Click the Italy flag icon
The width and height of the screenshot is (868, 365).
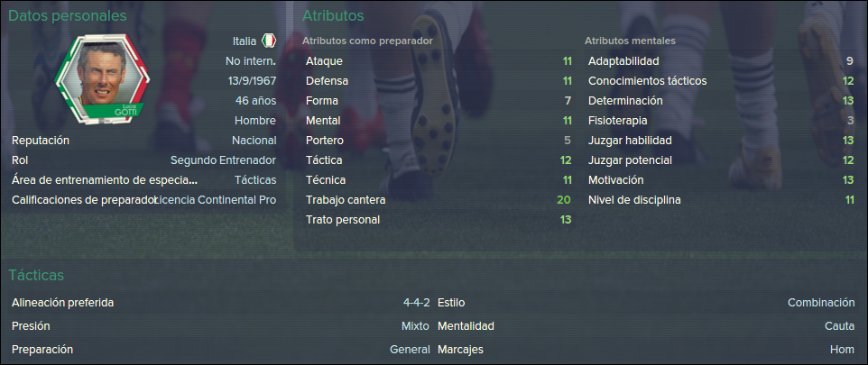[x=269, y=41]
